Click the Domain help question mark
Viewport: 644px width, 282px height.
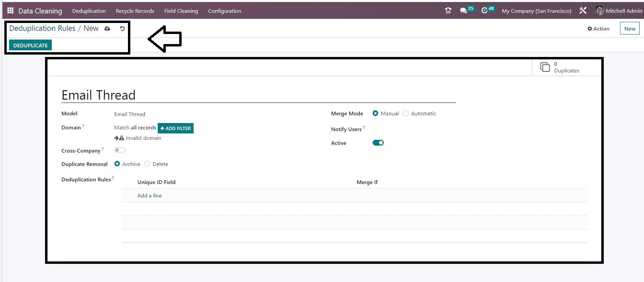pyautogui.click(x=83, y=126)
